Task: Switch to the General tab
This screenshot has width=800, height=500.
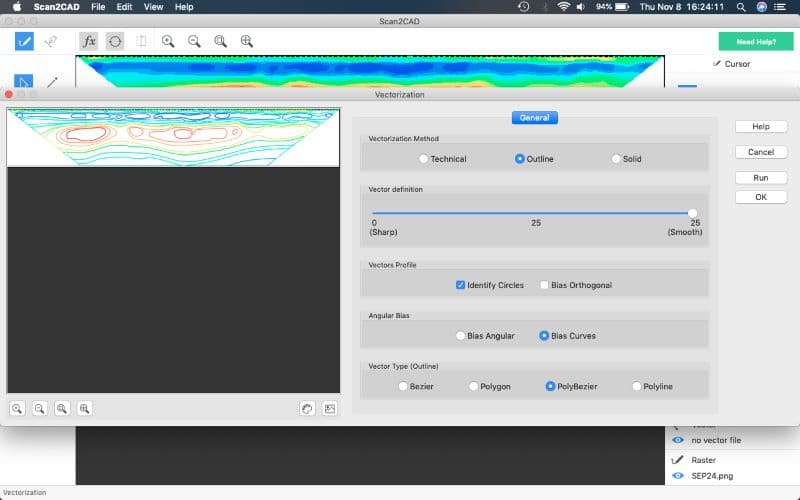Action: (x=534, y=118)
